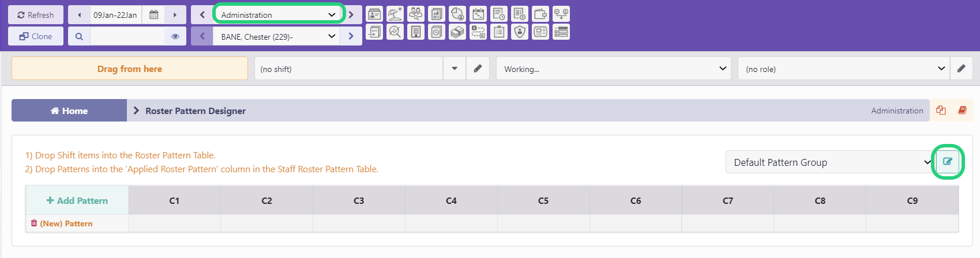Image resolution: width=980 pixels, height=258 pixels.
Task: Edit the selected role with pencil
Action: (961, 69)
